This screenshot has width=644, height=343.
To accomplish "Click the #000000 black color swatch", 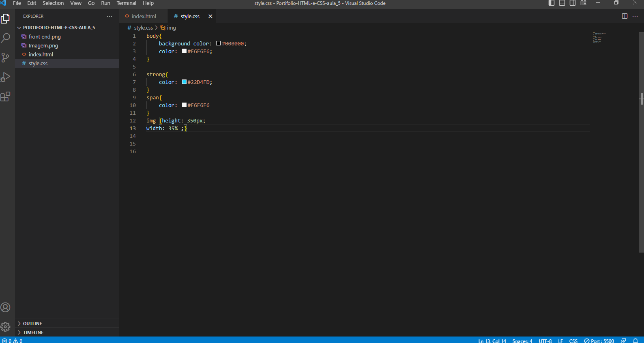I will point(218,43).
